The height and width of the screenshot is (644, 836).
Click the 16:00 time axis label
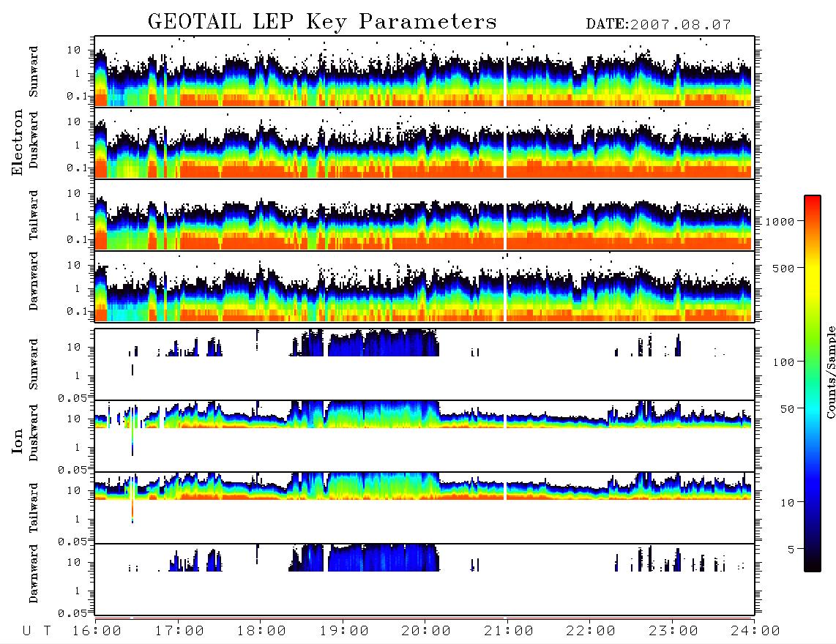(x=97, y=631)
